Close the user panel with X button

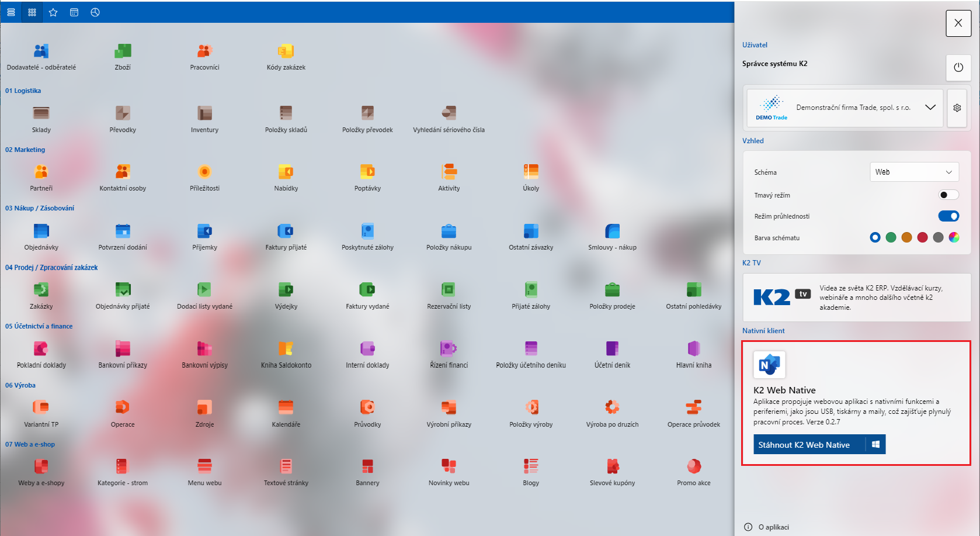pos(958,23)
